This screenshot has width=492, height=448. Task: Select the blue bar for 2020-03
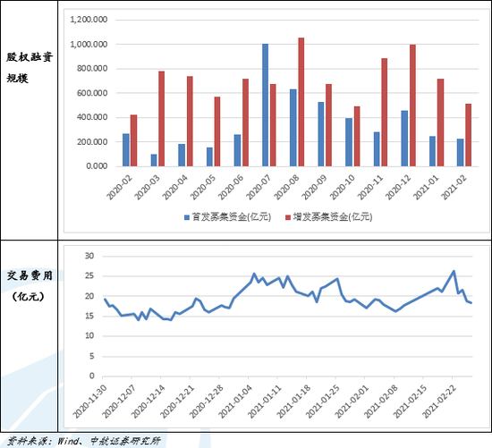point(154,160)
